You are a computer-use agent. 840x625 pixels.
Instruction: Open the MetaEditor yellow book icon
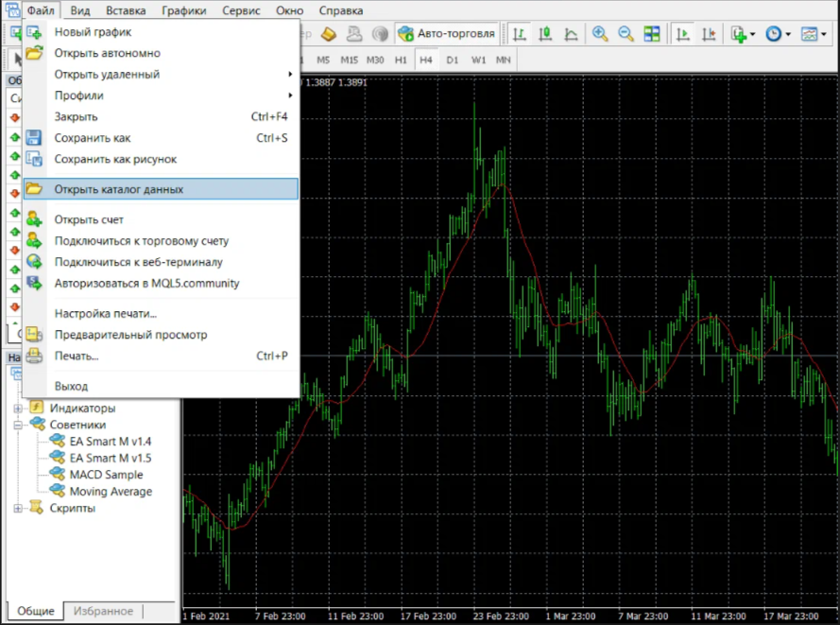[x=329, y=34]
